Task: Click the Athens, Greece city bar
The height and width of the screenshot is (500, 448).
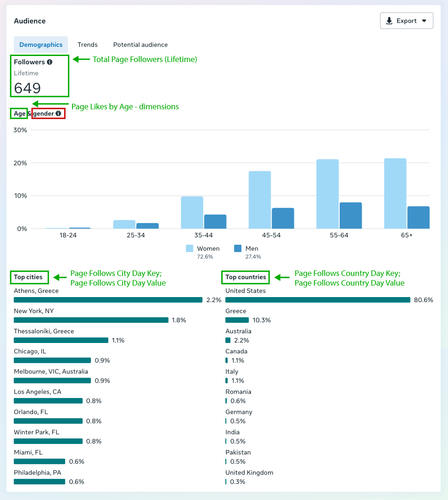Action: (108, 300)
